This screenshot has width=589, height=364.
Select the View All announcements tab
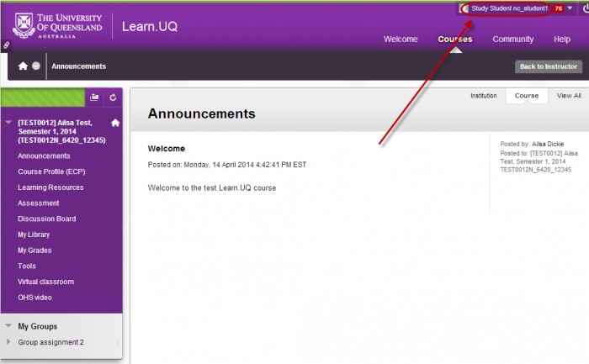[x=569, y=96]
